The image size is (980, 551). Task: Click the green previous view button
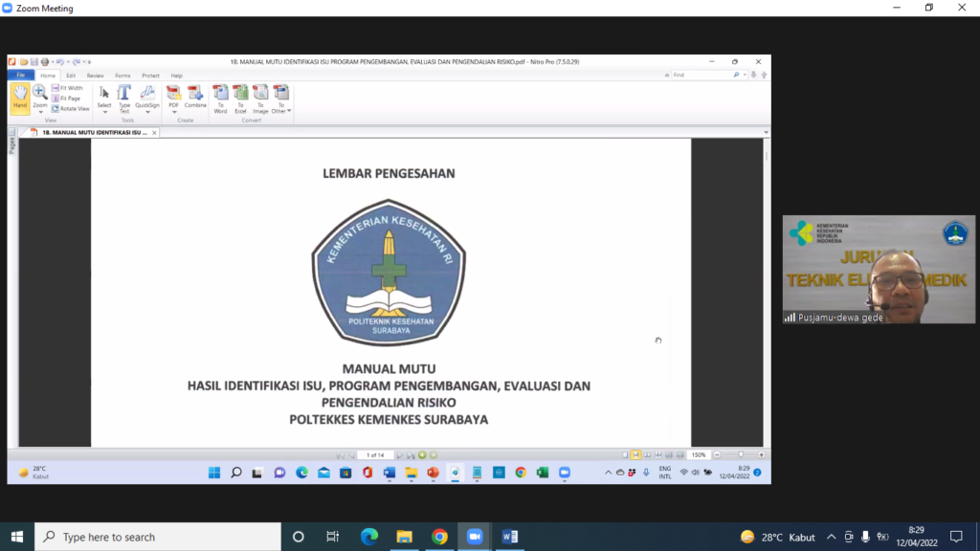point(422,454)
